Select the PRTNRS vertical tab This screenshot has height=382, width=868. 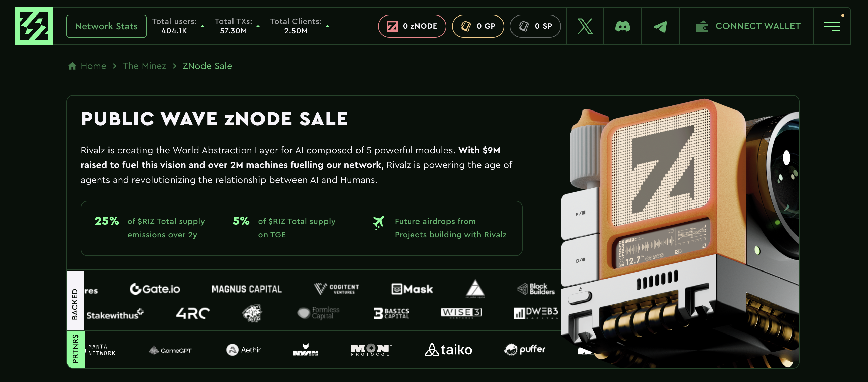(x=75, y=349)
